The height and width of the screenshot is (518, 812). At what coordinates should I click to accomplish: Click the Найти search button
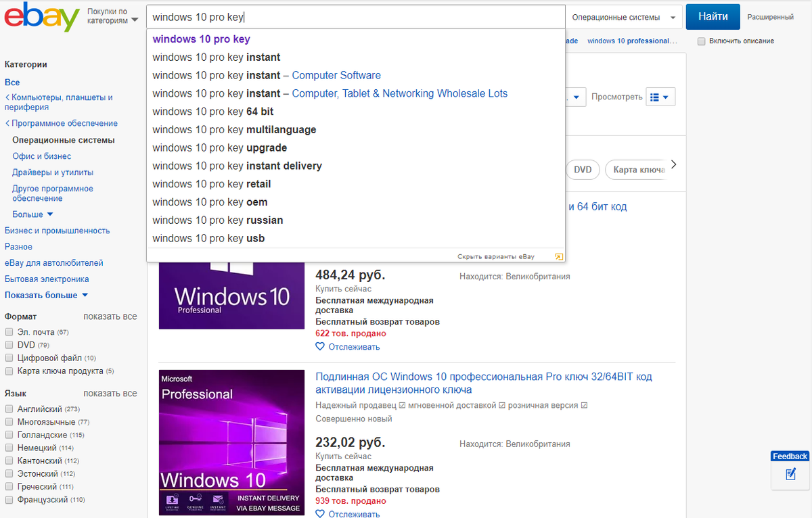tap(713, 17)
